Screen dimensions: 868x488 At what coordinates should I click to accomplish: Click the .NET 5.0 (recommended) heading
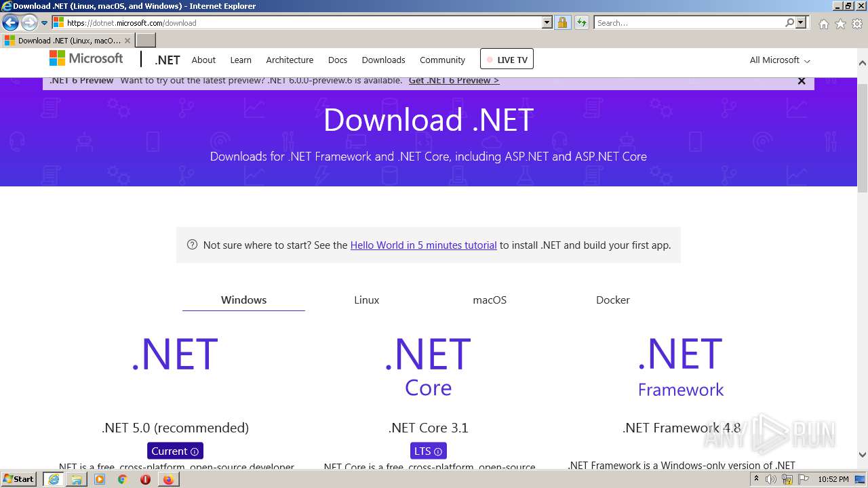click(x=175, y=428)
